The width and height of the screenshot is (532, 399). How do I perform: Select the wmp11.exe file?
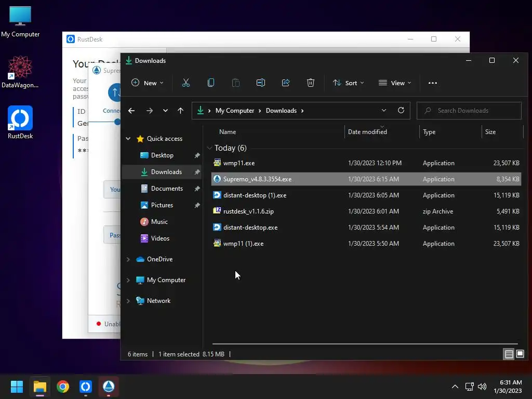click(366, 163)
